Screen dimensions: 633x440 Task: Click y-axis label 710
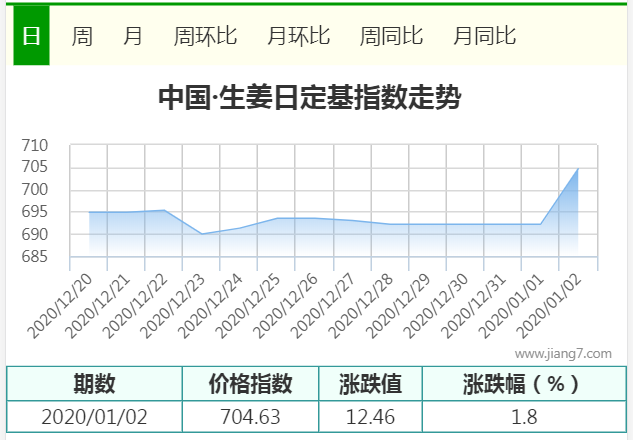click(x=35, y=145)
